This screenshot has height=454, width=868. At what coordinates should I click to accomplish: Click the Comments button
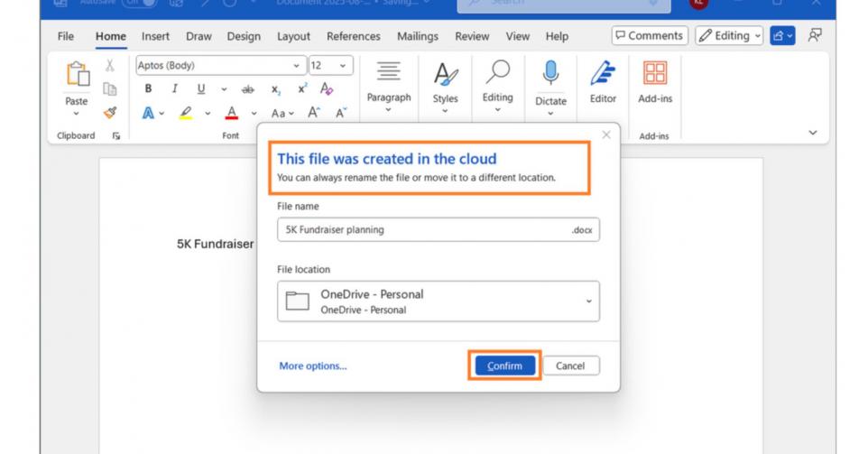[x=650, y=36]
